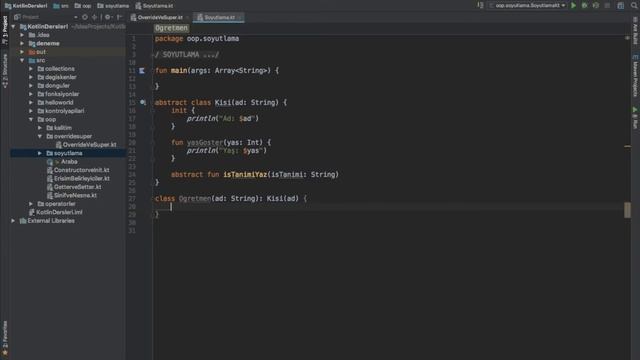Click soyutlama in the navigation breadcrumb

click(113, 6)
